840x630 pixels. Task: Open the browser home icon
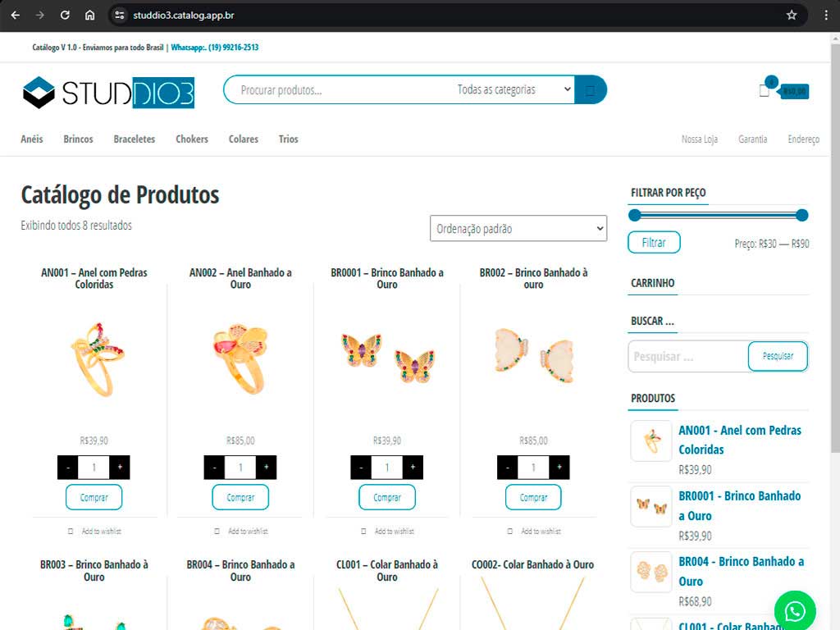tap(90, 15)
